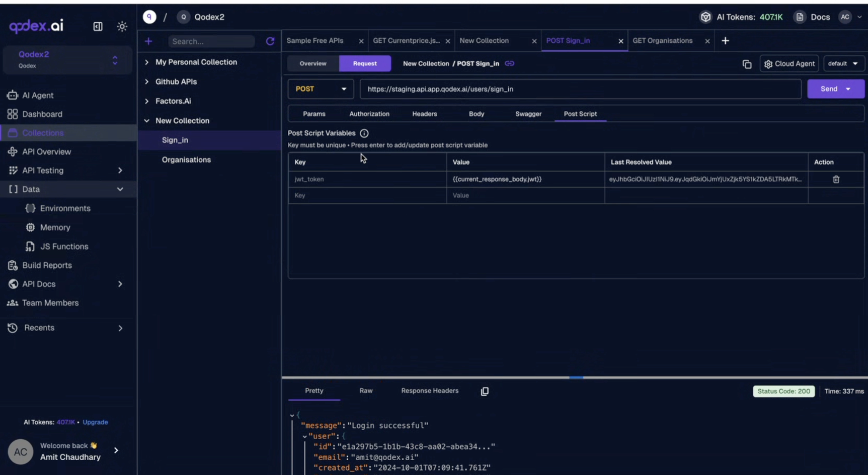Switch to the Authorization tab

click(369, 114)
